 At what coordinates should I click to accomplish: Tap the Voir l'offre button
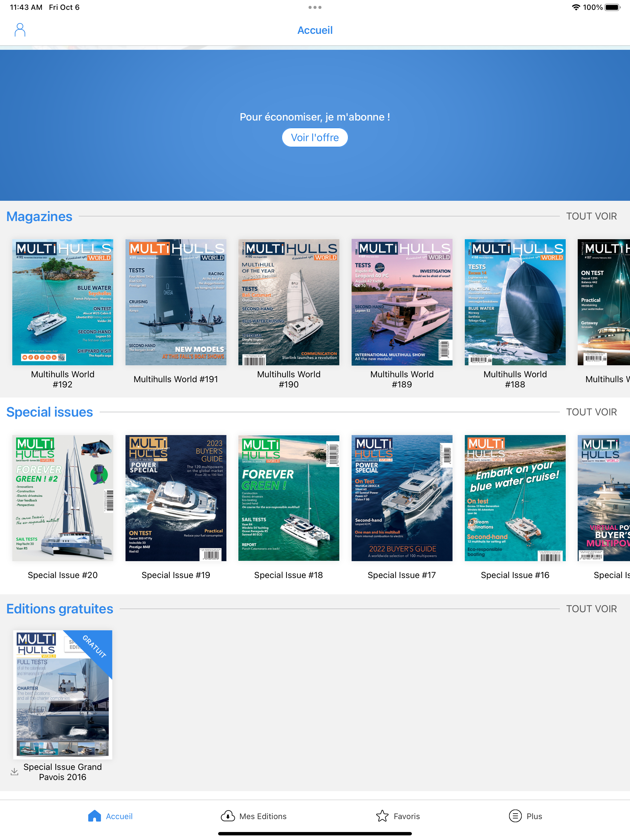[315, 137]
